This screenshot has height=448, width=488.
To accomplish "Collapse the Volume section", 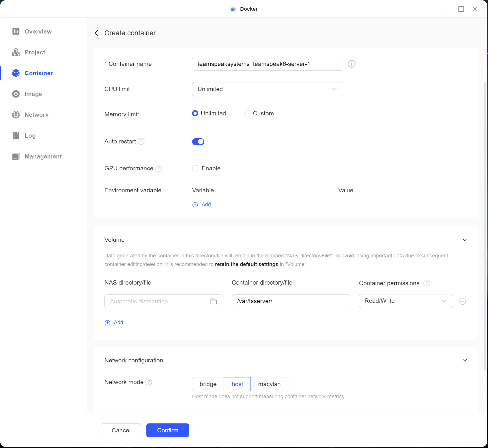I will [x=465, y=240].
